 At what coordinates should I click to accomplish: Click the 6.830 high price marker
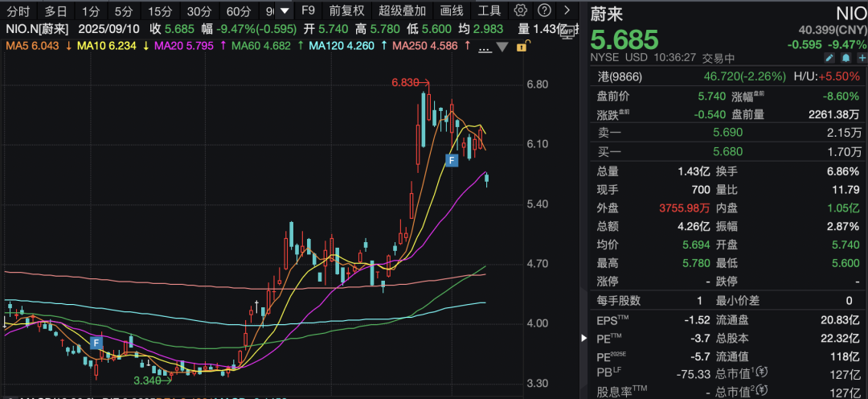410,83
